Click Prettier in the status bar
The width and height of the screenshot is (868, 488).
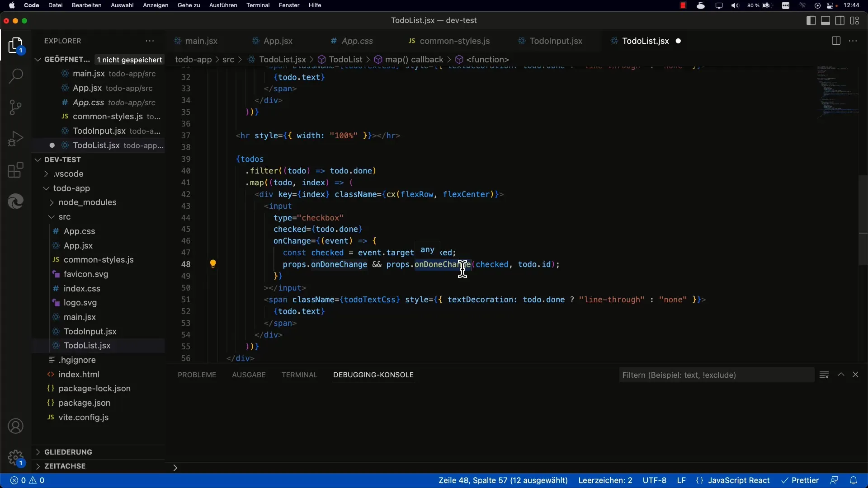(800, 480)
